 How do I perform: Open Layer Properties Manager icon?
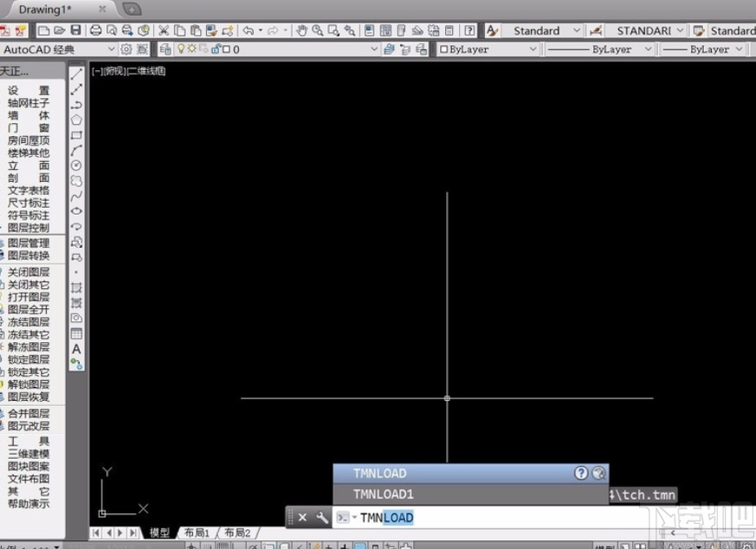tap(165, 49)
